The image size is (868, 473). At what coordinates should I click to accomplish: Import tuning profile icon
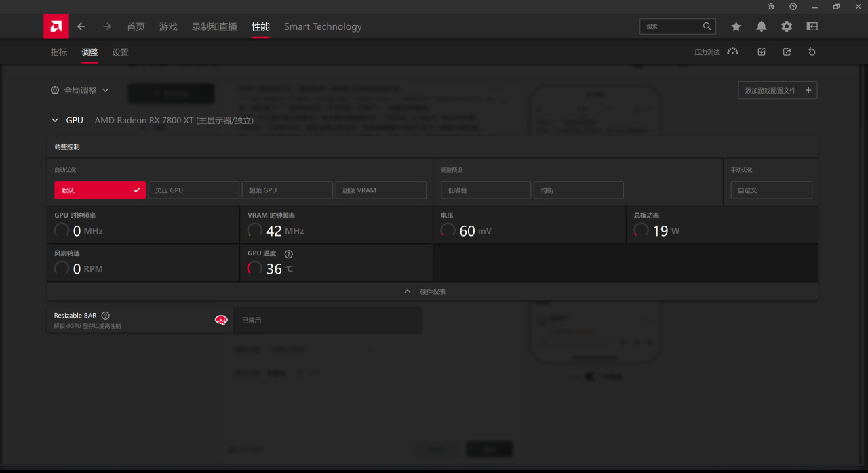coord(762,52)
